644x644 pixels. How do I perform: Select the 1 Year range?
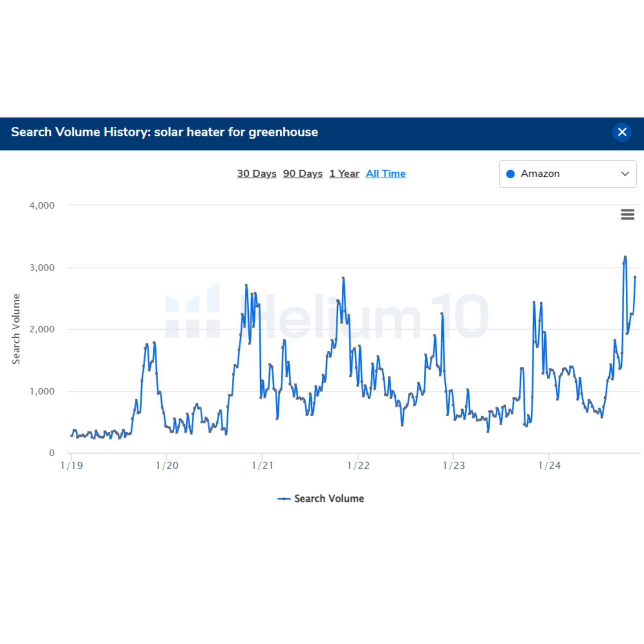click(344, 174)
